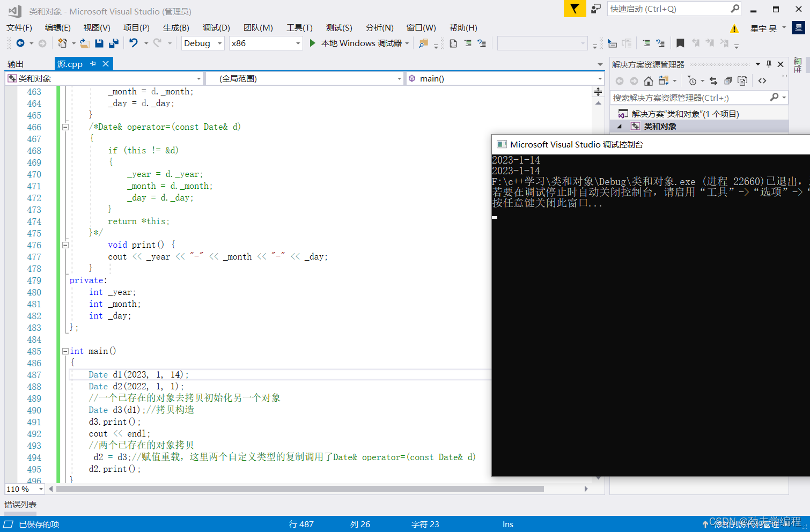The height and width of the screenshot is (532, 810).
Task: Start debugging with the green play icon
Action: click(312, 43)
